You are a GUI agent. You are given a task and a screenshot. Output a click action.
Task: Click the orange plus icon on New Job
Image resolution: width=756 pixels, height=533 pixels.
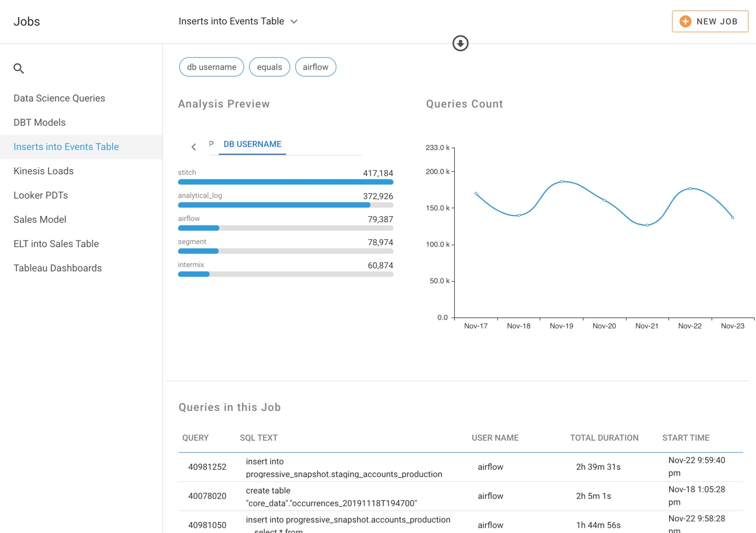pos(685,21)
